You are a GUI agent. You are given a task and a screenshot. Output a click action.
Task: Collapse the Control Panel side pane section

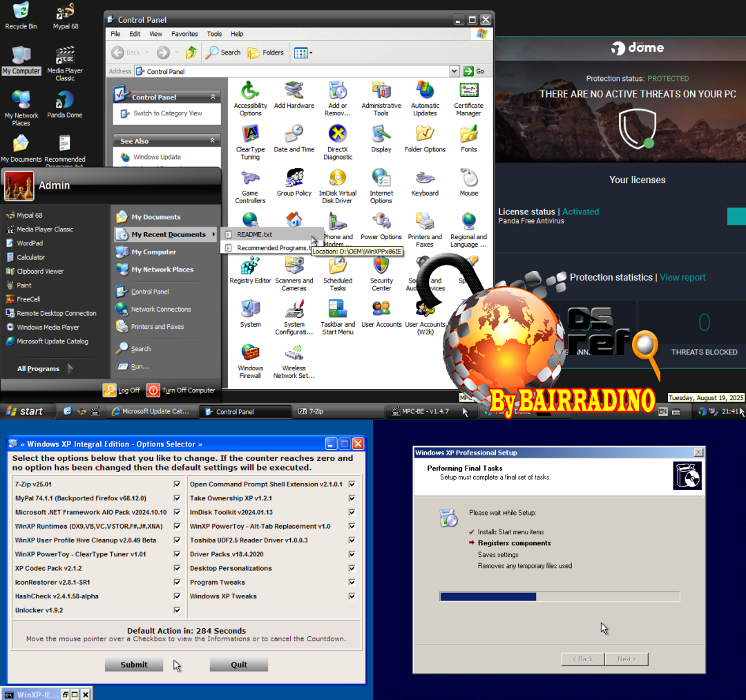pyautogui.click(x=213, y=97)
